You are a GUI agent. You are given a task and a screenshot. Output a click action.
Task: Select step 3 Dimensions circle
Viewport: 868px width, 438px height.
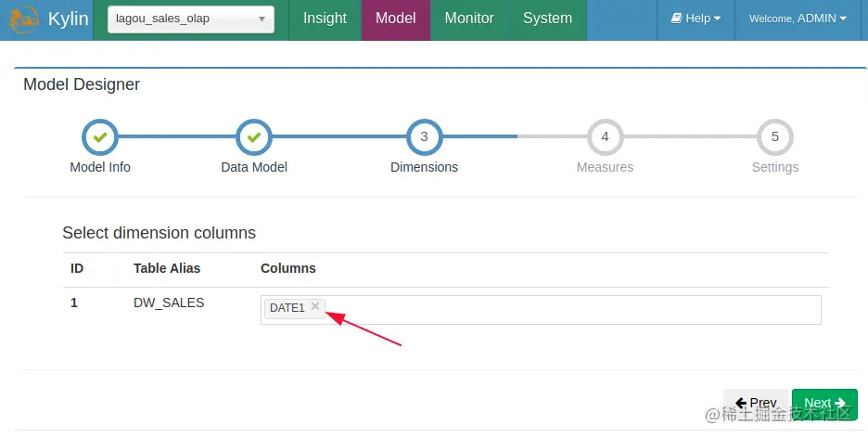(x=424, y=137)
